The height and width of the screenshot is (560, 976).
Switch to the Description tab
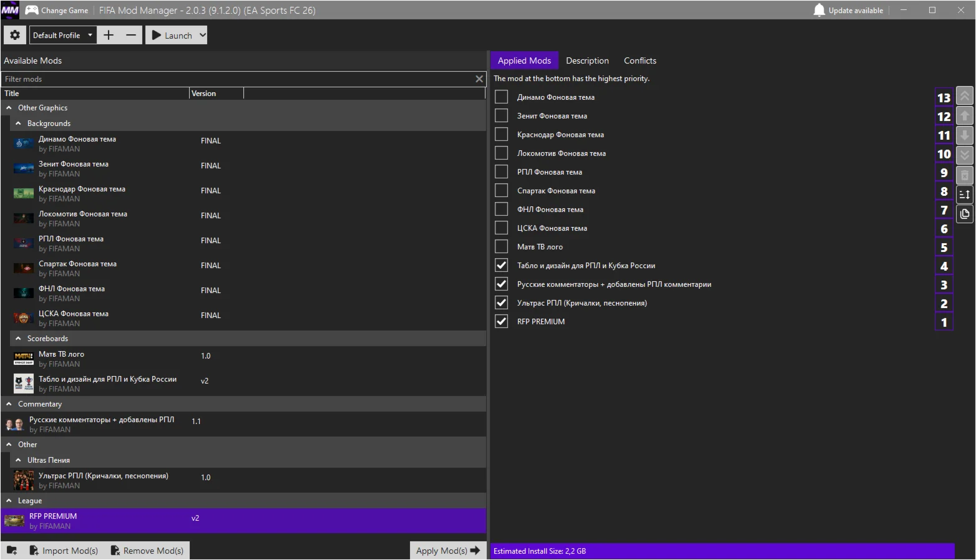pos(587,60)
